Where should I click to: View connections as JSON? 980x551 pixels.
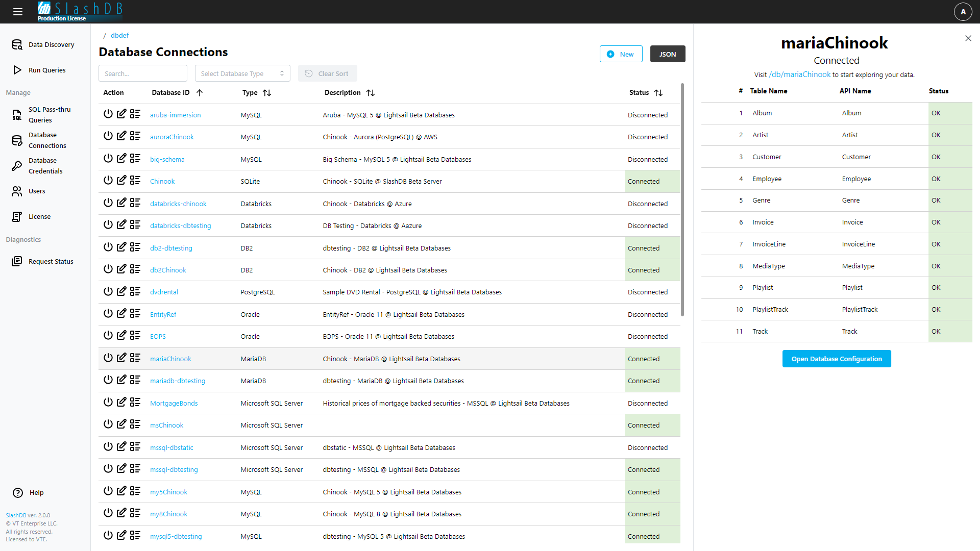click(x=667, y=54)
